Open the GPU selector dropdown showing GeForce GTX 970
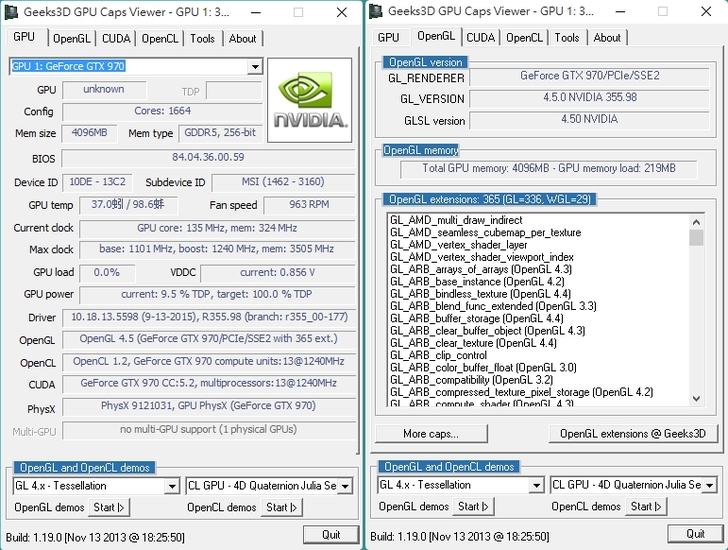 136,67
